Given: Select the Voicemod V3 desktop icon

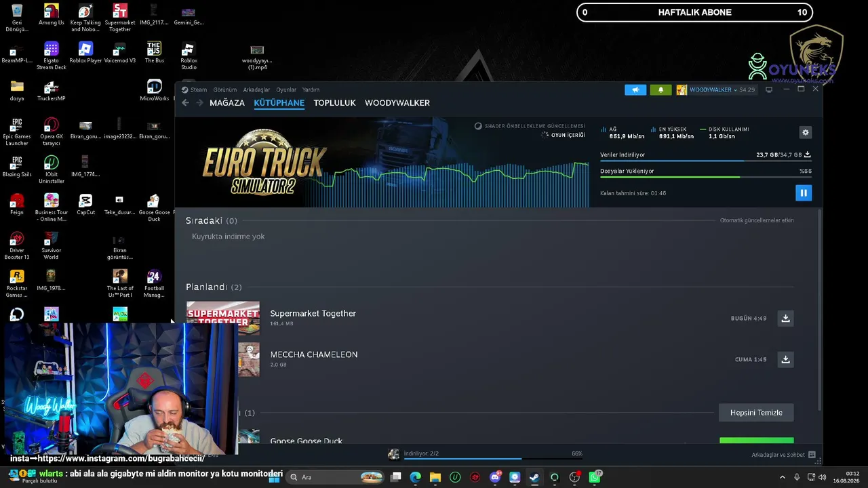Looking at the screenshot, I should 120,52.
